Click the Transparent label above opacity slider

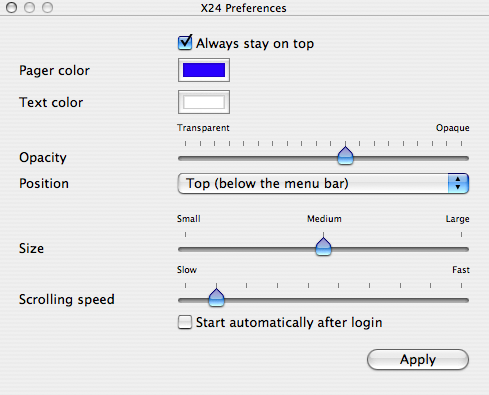(x=203, y=128)
